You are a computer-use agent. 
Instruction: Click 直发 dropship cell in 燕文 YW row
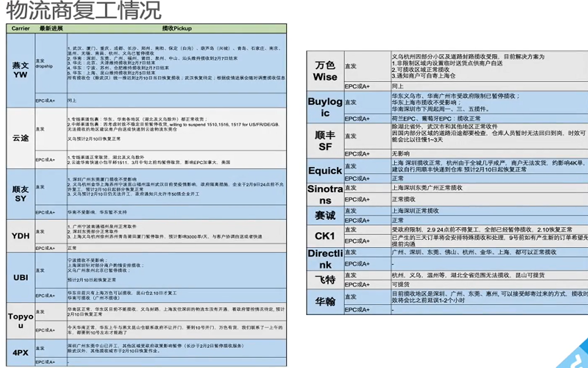(51, 63)
